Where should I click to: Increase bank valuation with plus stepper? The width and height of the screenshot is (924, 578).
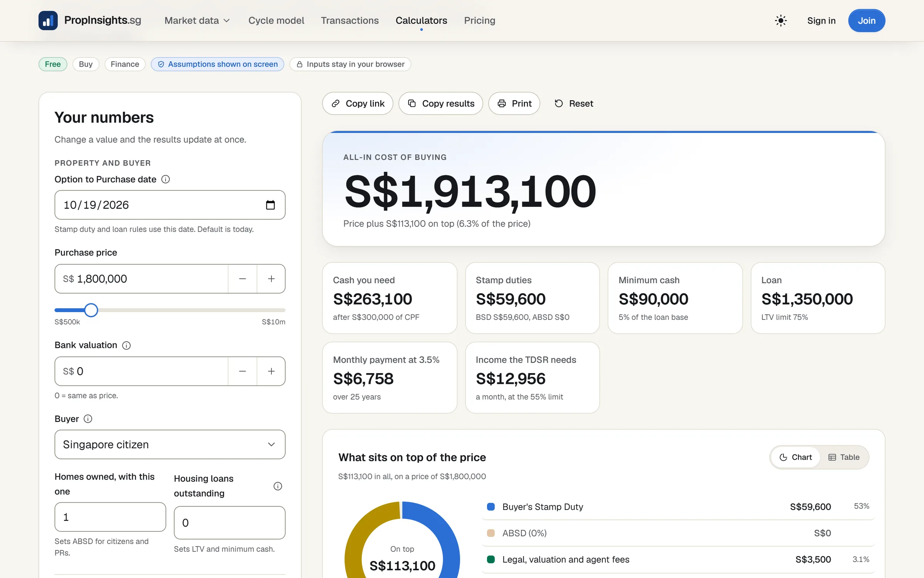[271, 371]
